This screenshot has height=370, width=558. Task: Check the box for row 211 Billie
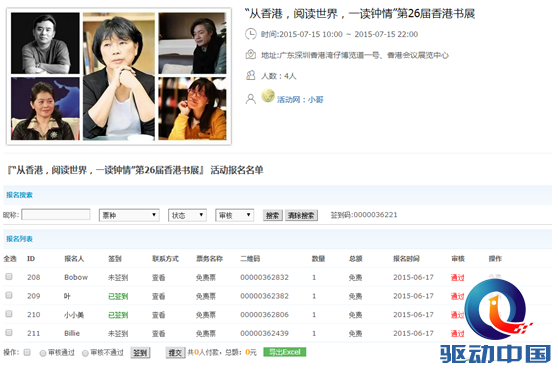pyautogui.click(x=9, y=332)
